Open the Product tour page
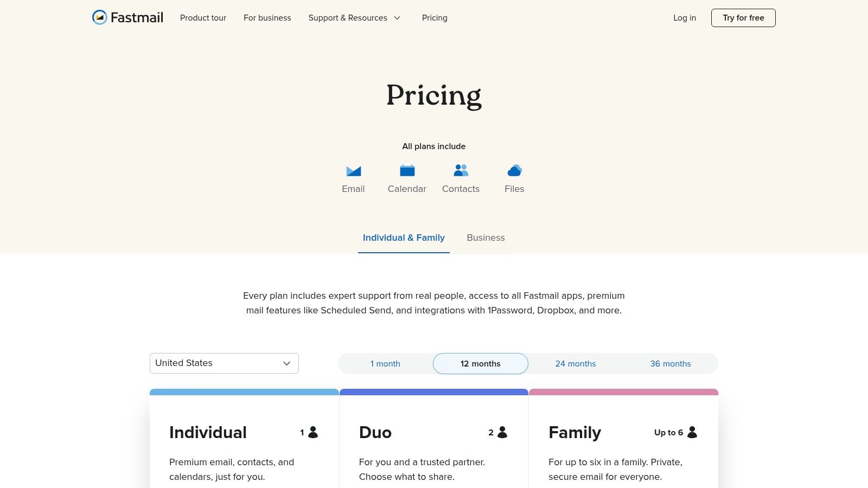 203,18
